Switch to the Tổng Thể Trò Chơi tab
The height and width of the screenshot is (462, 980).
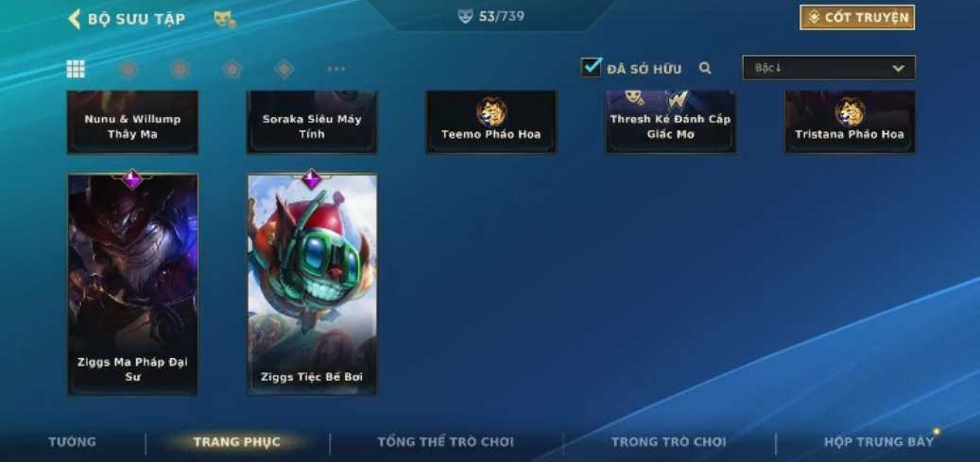tap(446, 442)
